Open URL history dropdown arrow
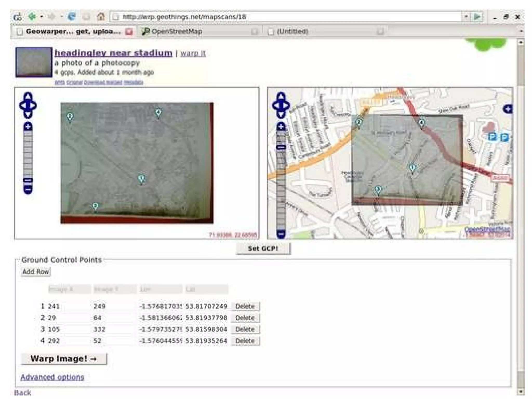The height and width of the screenshot is (399, 532). coord(466,17)
